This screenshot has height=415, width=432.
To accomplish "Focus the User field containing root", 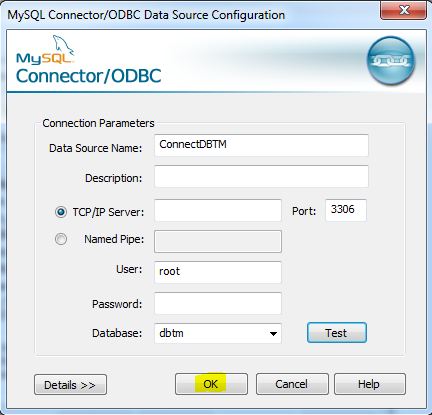I will pyautogui.click(x=218, y=272).
